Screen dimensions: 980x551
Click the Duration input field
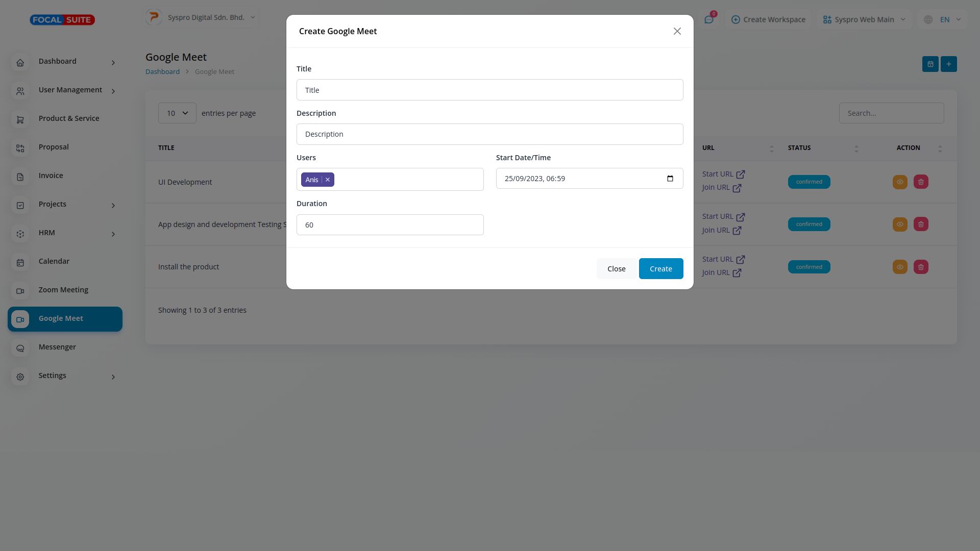(x=389, y=225)
